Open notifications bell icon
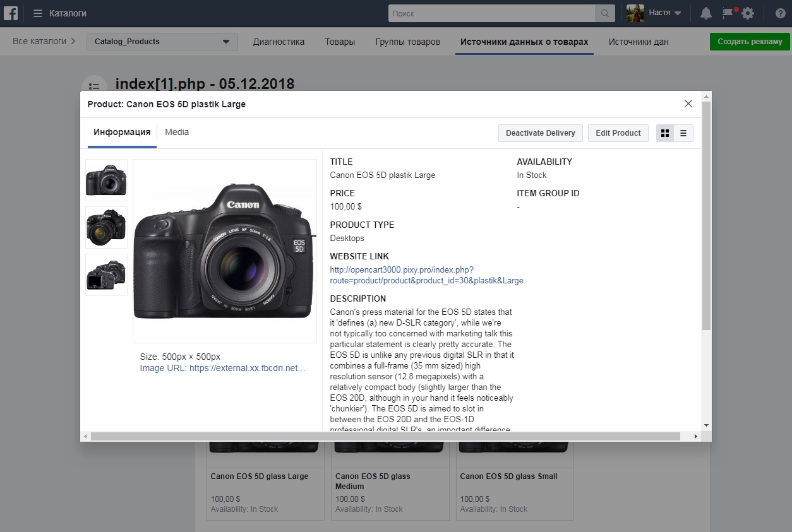The image size is (792, 532). click(706, 13)
